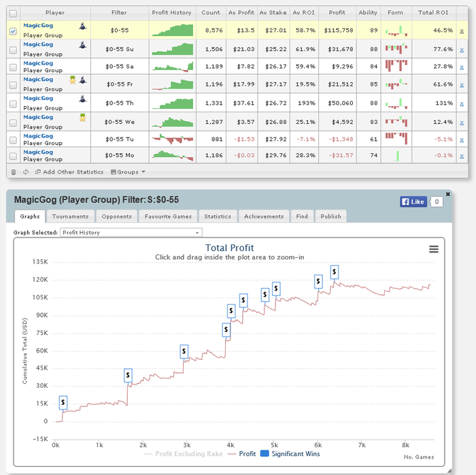
Task: Toggle the select-all checkbox in table header
Action: [x=13, y=13]
